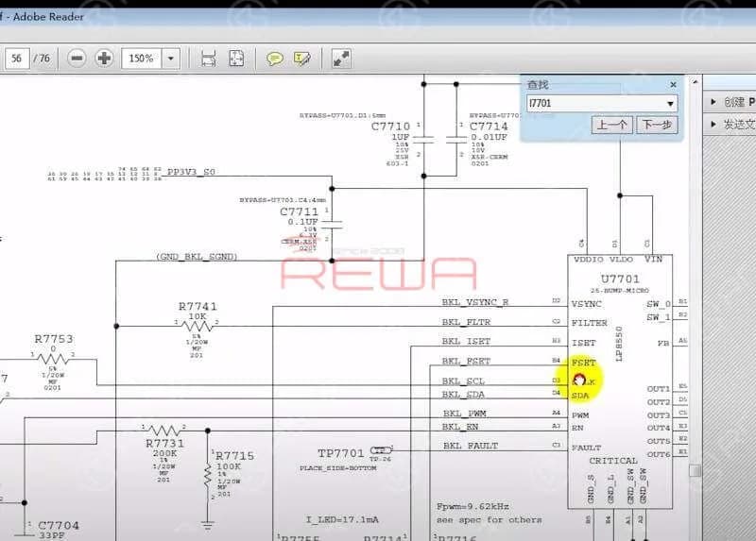Click the VDDIO pin label

[x=588, y=260]
